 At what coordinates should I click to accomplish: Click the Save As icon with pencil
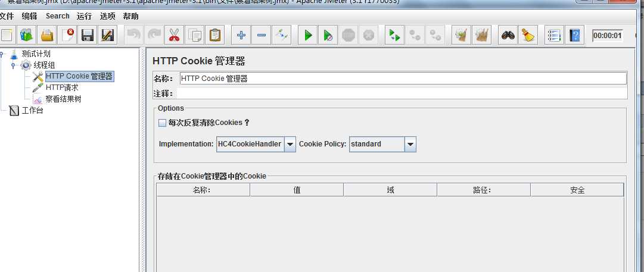pos(108,35)
